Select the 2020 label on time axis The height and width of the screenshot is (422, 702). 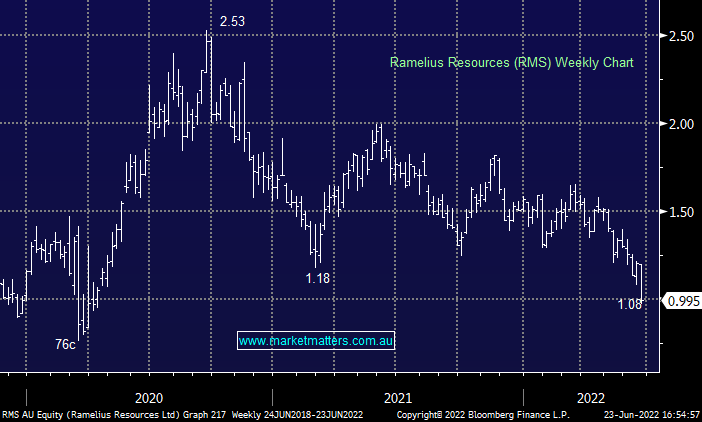tap(148, 395)
